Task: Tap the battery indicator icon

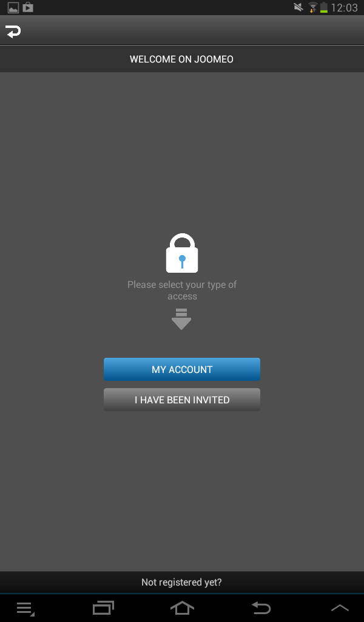Action: click(324, 7)
